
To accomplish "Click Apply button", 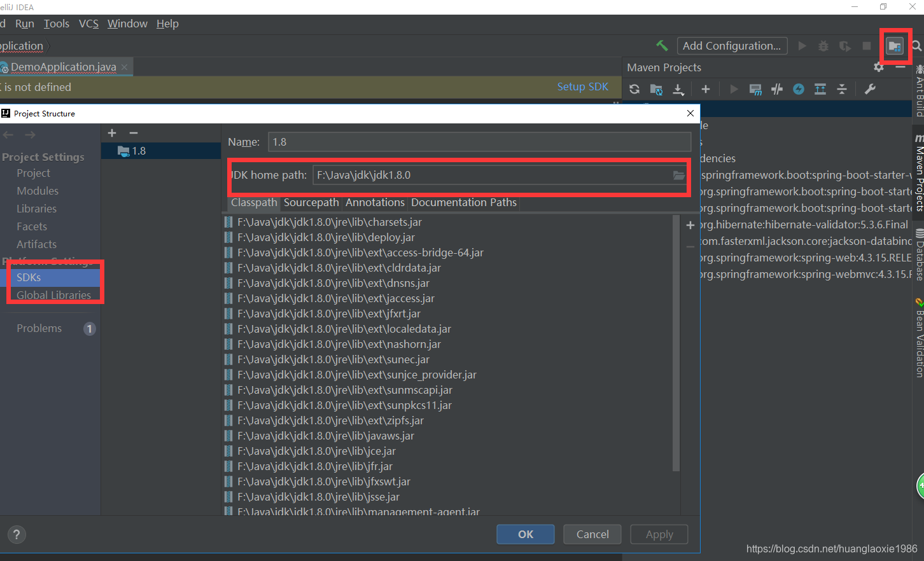I will [659, 534].
